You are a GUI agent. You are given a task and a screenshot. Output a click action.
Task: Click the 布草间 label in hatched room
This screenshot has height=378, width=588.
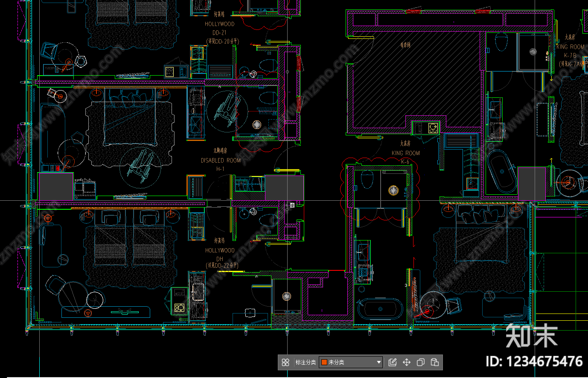point(405,44)
